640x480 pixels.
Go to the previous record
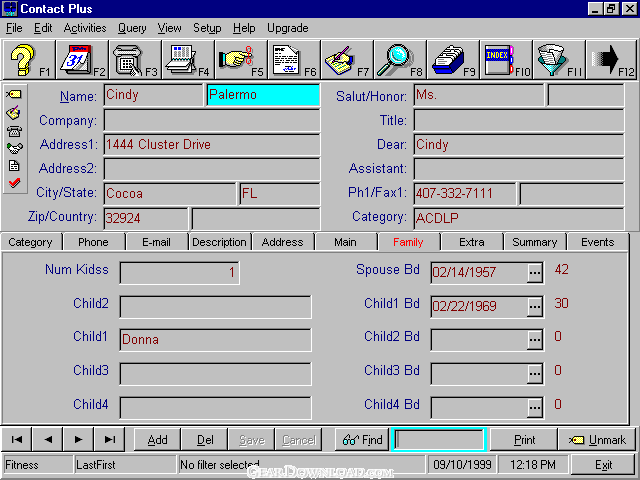pyautogui.click(x=48, y=440)
